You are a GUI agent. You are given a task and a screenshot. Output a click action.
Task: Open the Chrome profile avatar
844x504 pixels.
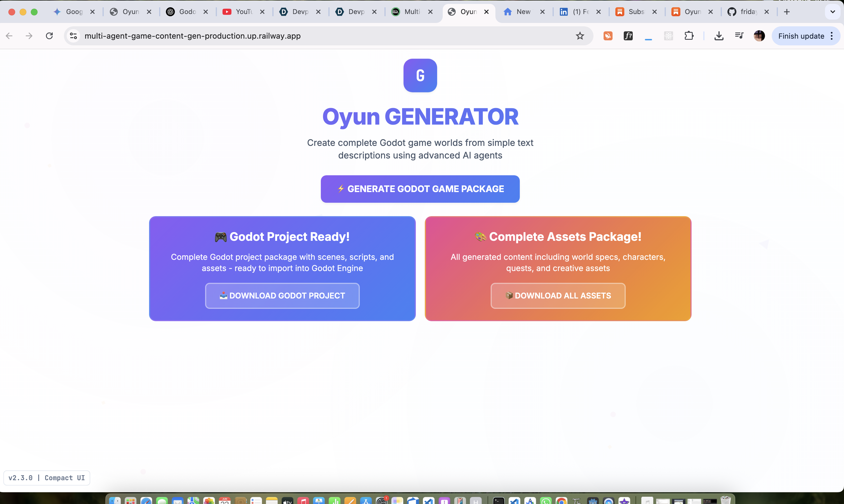759,36
